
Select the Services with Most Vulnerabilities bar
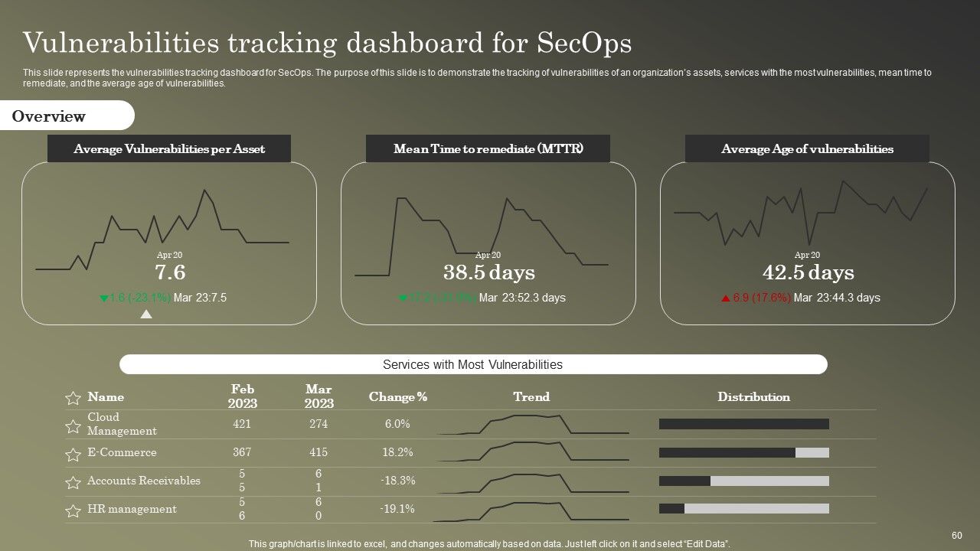(x=473, y=364)
